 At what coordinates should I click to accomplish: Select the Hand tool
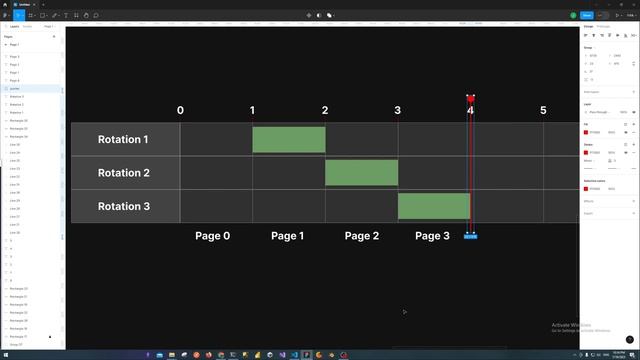86,16
